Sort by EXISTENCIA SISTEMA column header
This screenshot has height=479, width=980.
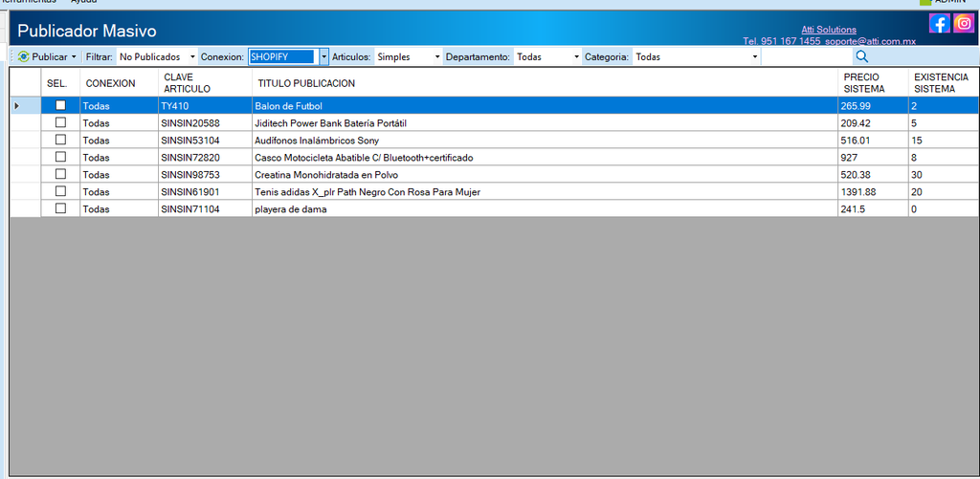tap(944, 83)
